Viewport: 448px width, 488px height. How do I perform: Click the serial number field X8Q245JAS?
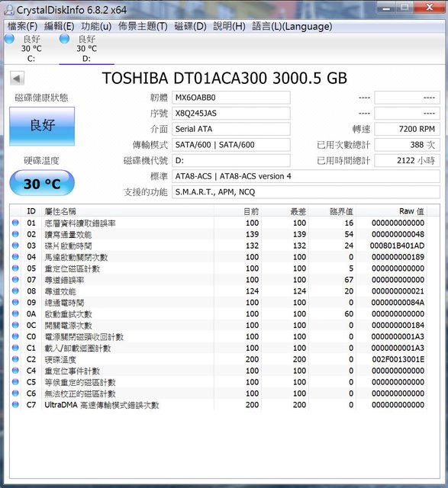pyautogui.click(x=230, y=114)
